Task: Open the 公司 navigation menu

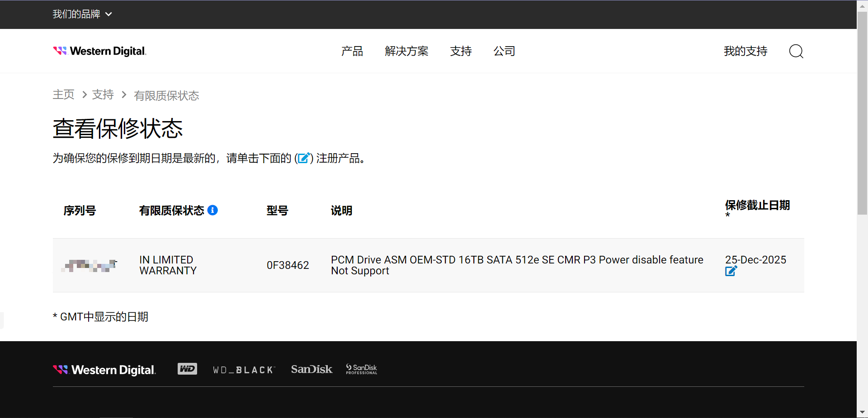Action: 504,51
